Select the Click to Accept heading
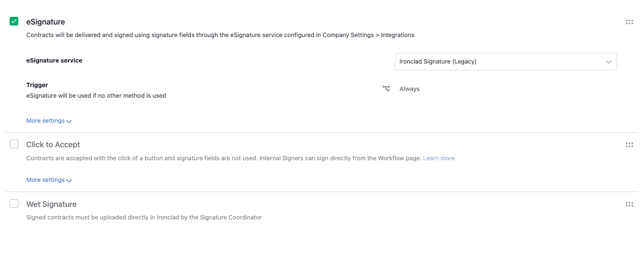Screen dimensions: 644x256 53,144
